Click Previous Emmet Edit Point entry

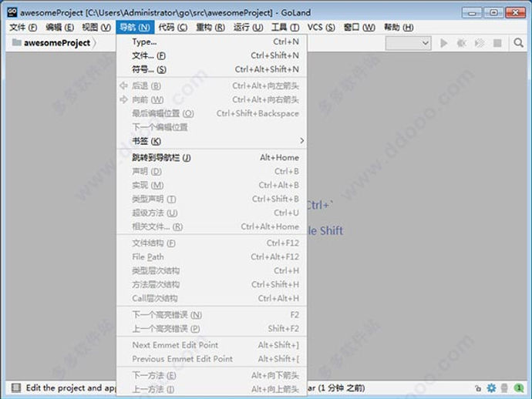point(212,359)
